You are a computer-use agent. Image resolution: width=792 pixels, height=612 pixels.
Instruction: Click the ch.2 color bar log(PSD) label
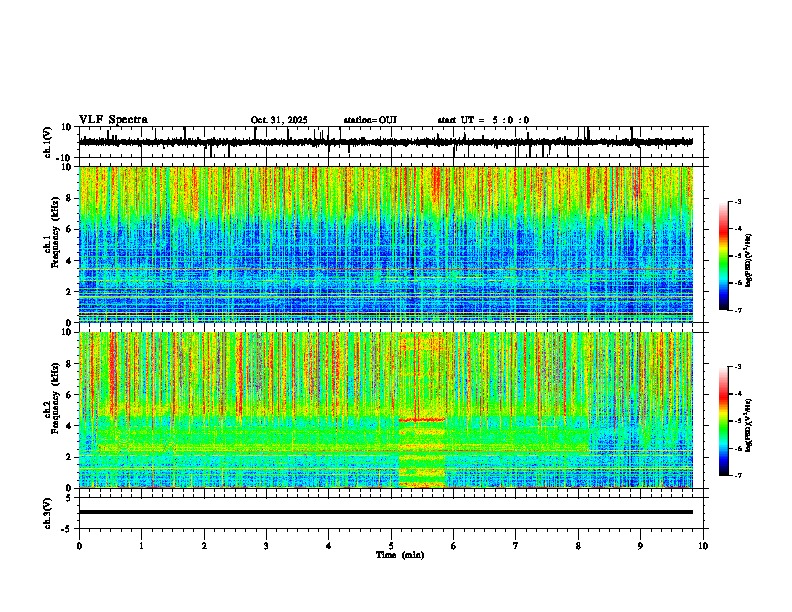pyautogui.click(x=749, y=425)
